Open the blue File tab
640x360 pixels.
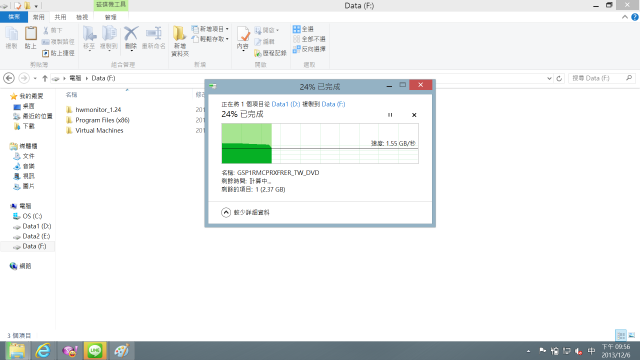click(14, 17)
